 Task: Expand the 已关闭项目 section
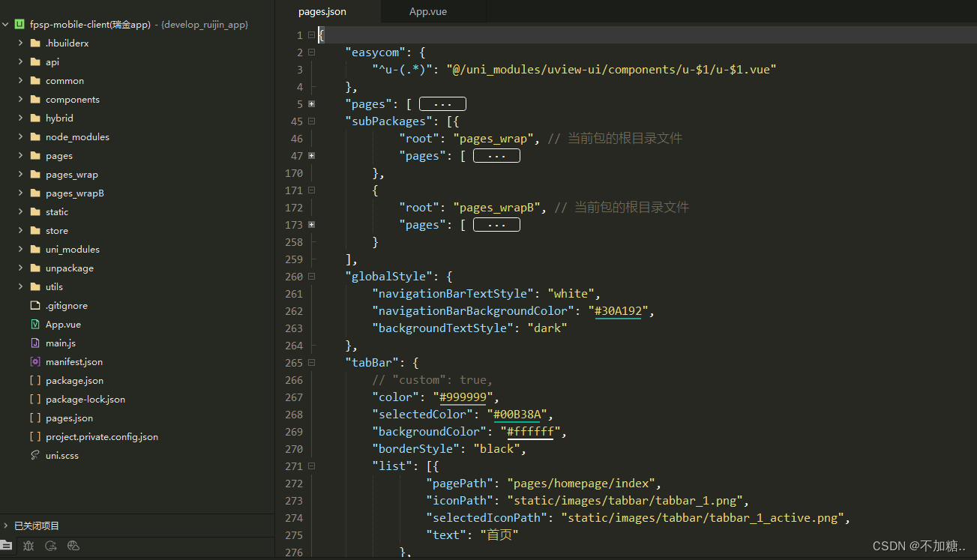pyautogui.click(x=7, y=526)
